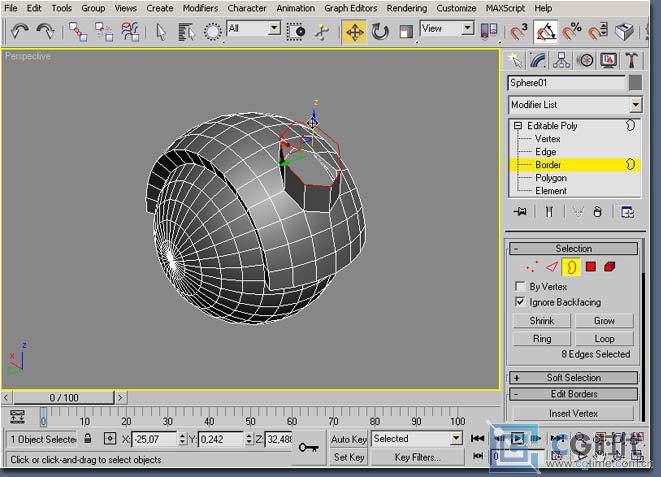This screenshot has height=477, width=661.
Task: Click the Redo arrow icon
Action: [x=45, y=31]
